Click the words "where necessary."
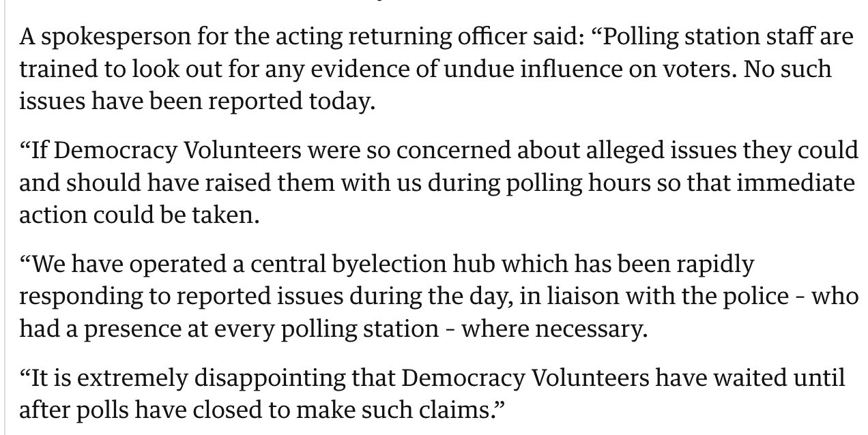The image size is (868, 435). pyautogui.click(x=553, y=329)
